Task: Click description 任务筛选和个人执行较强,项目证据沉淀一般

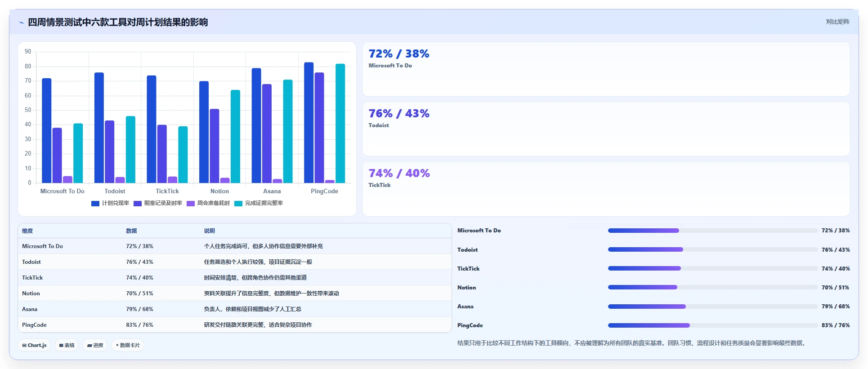Action: [258, 262]
